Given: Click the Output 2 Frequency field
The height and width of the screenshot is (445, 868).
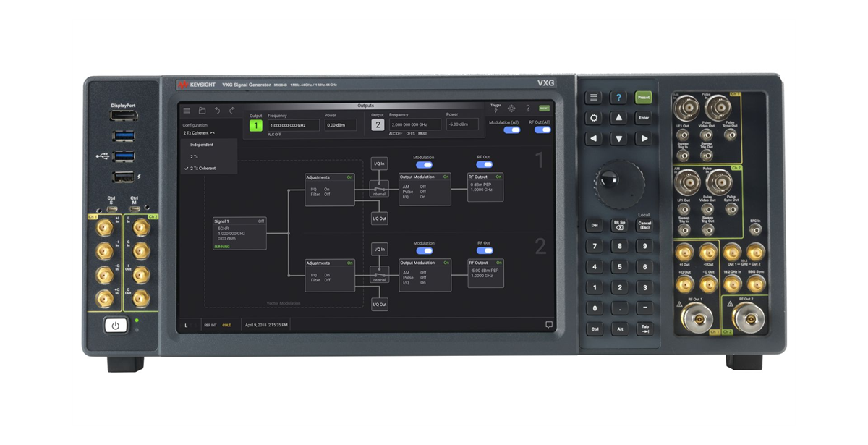Looking at the screenshot, I should click(x=414, y=124).
